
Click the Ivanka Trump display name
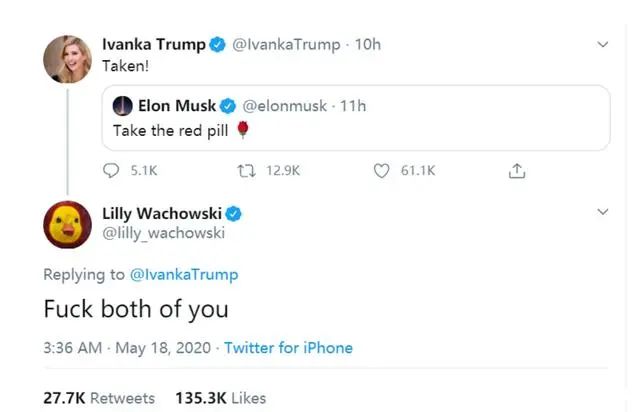click(154, 44)
